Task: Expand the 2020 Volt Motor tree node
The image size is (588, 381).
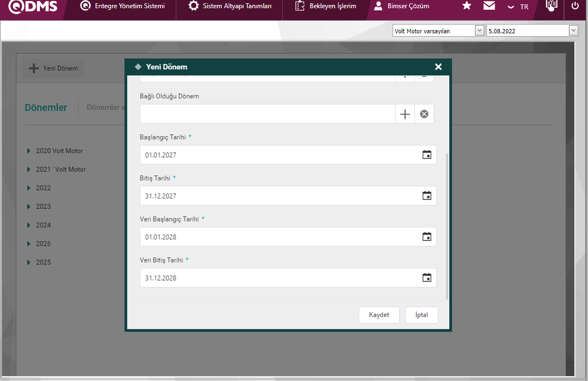Action: click(x=29, y=151)
